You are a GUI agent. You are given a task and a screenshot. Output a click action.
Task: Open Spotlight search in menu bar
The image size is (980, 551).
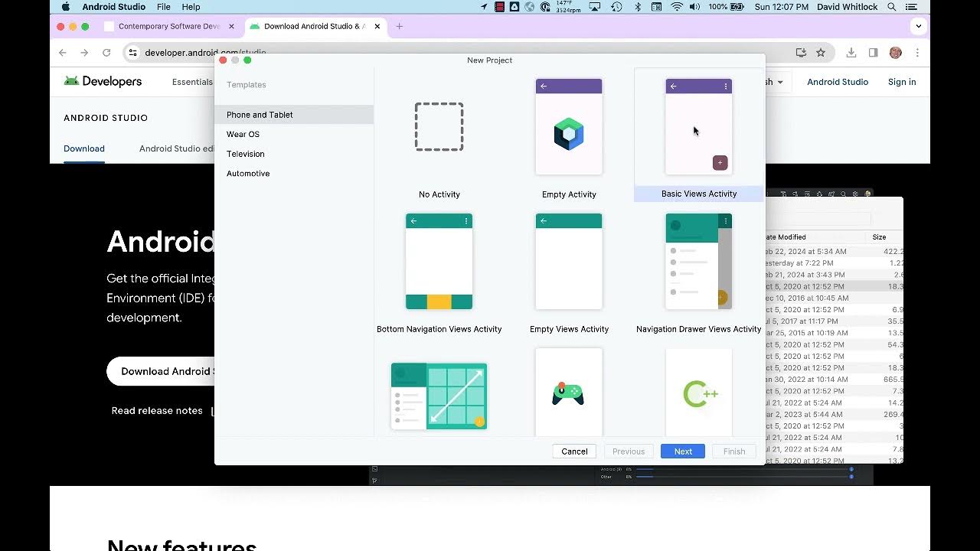tap(892, 7)
